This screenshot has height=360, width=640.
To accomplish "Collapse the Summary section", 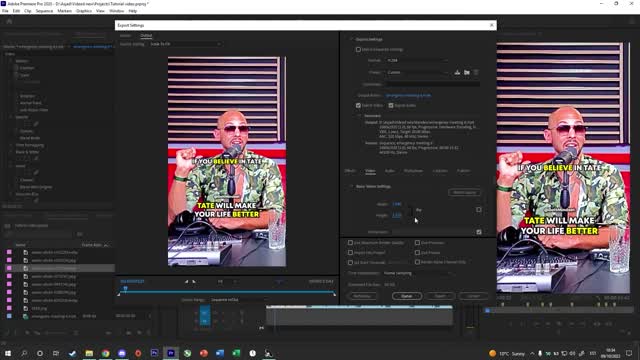I will click(x=359, y=116).
